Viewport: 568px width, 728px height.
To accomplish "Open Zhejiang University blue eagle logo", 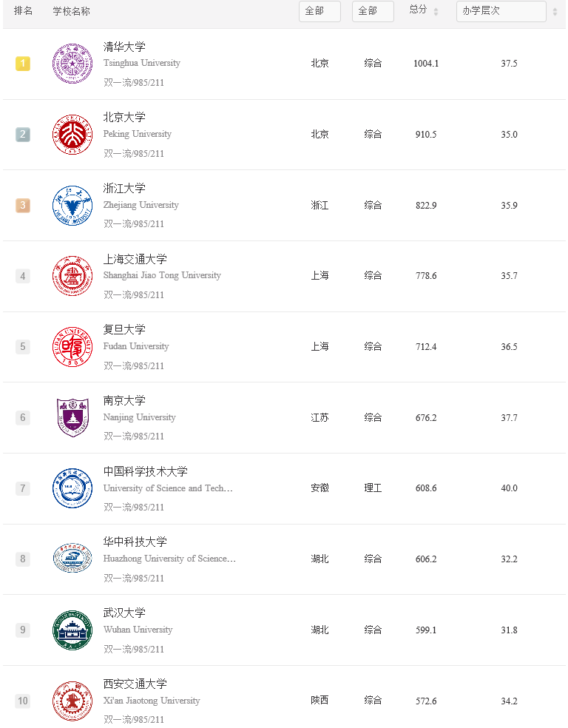I will tap(72, 205).
